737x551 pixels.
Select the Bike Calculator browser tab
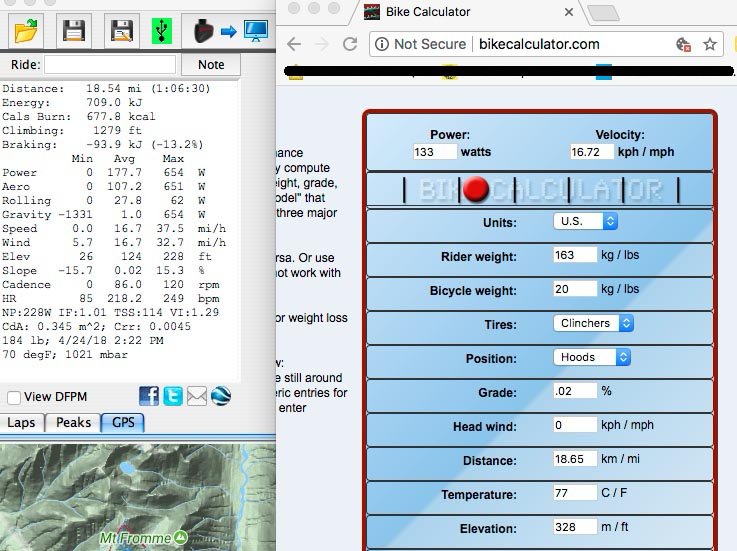click(468, 12)
